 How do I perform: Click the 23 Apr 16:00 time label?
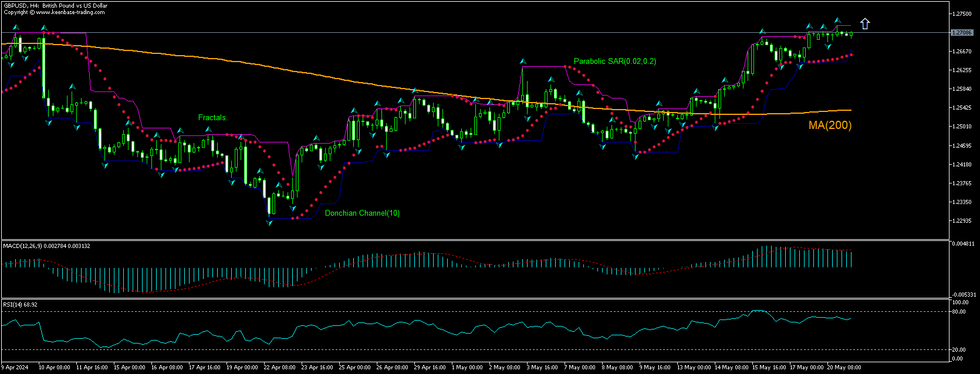pyautogui.click(x=317, y=368)
